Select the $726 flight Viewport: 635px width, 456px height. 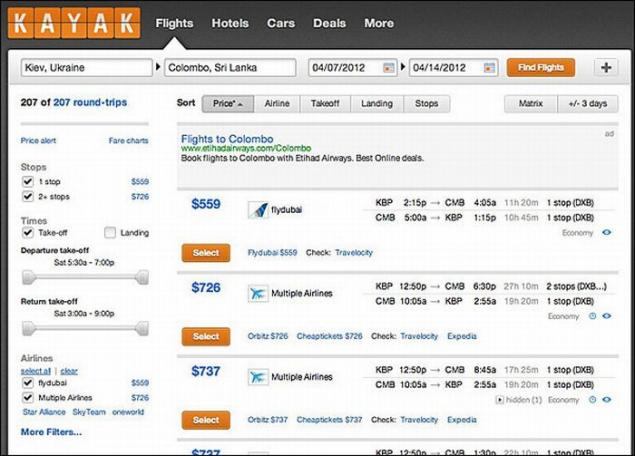[x=206, y=336]
